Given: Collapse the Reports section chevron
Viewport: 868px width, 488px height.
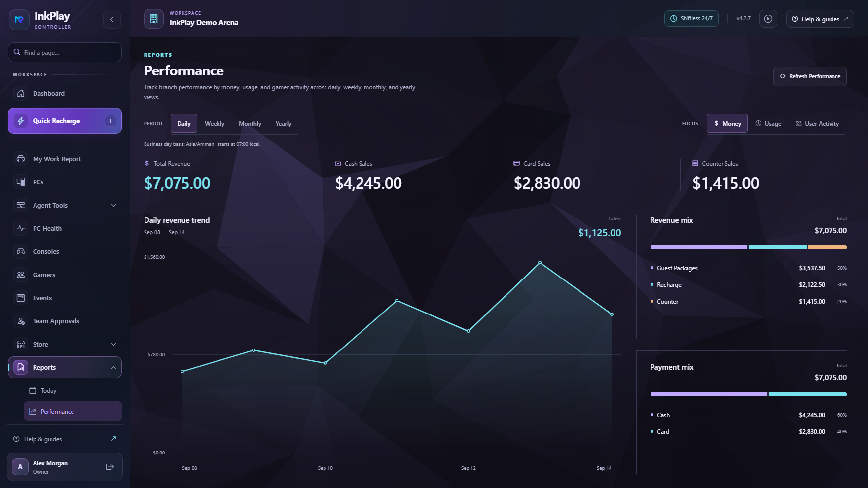Looking at the screenshot, I should click(113, 367).
